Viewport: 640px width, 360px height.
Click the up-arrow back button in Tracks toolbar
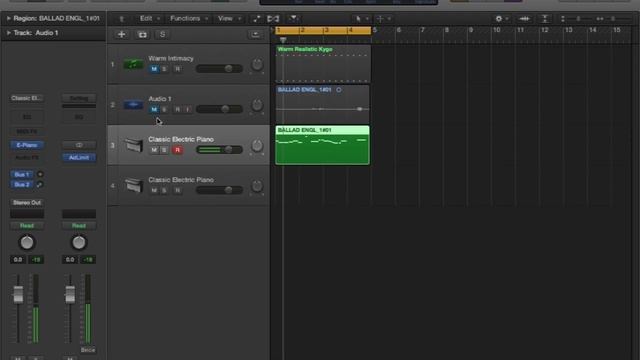click(121, 19)
